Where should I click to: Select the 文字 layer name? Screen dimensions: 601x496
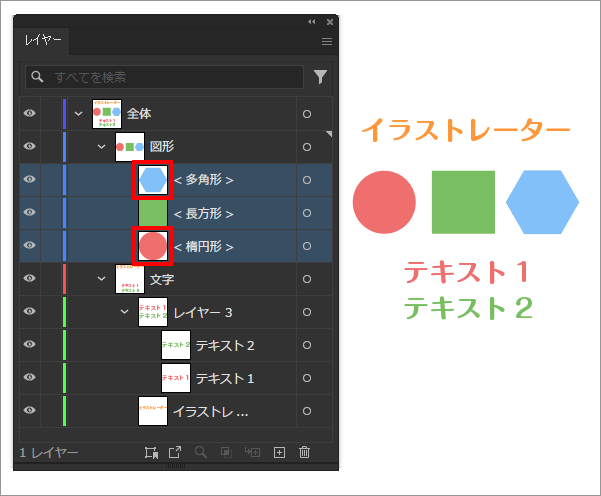tap(162, 279)
